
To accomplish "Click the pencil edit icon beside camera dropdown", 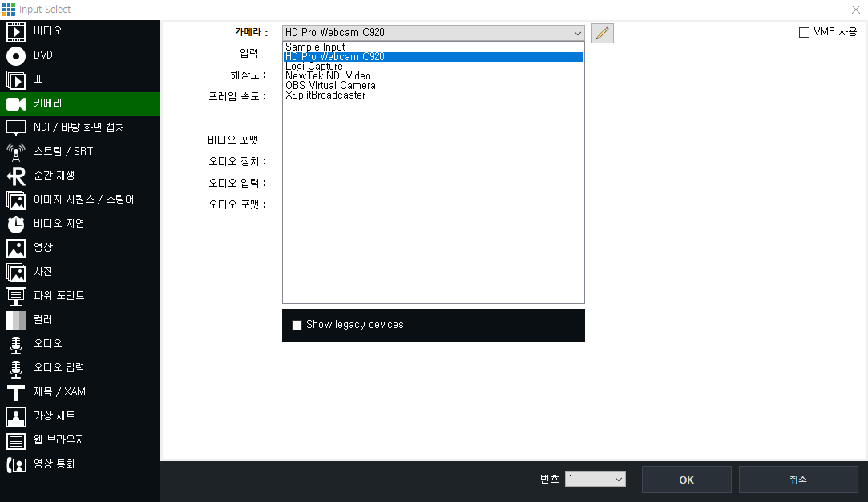I will point(602,33).
